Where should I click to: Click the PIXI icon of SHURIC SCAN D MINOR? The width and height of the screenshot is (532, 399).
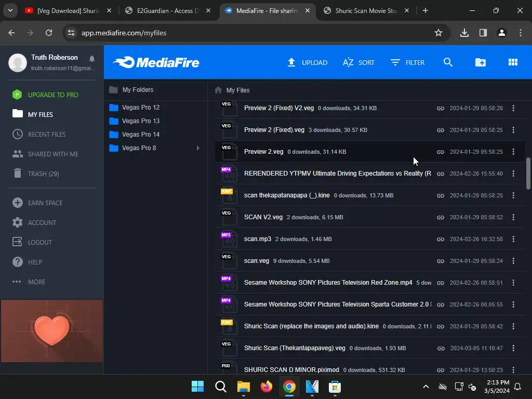point(229,369)
